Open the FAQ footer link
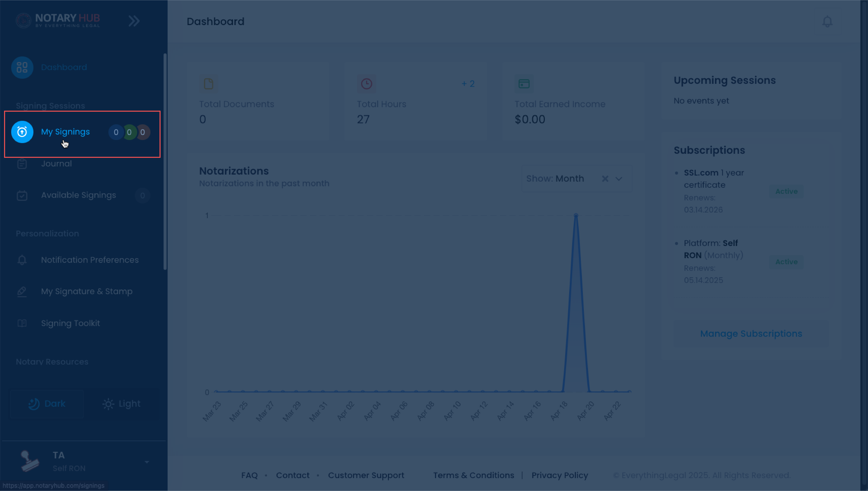This screenshot has width=868, height=491. pyautogui.click(x=249, y=475)
